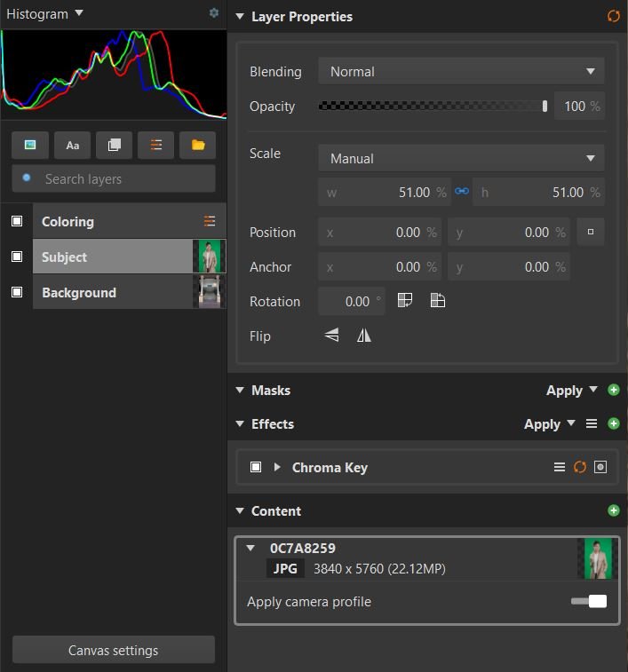Click the JPG format badge

285,568
